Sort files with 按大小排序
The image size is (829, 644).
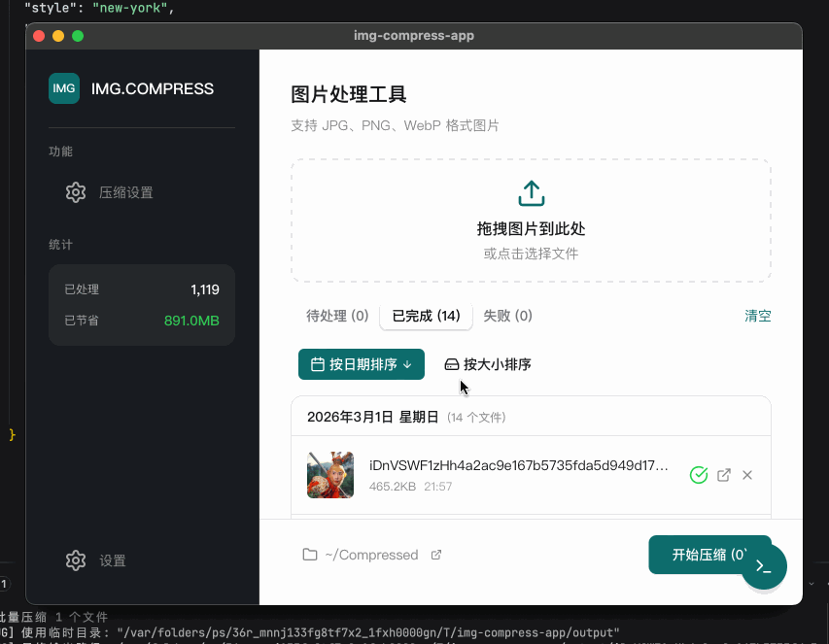(488, 364)
